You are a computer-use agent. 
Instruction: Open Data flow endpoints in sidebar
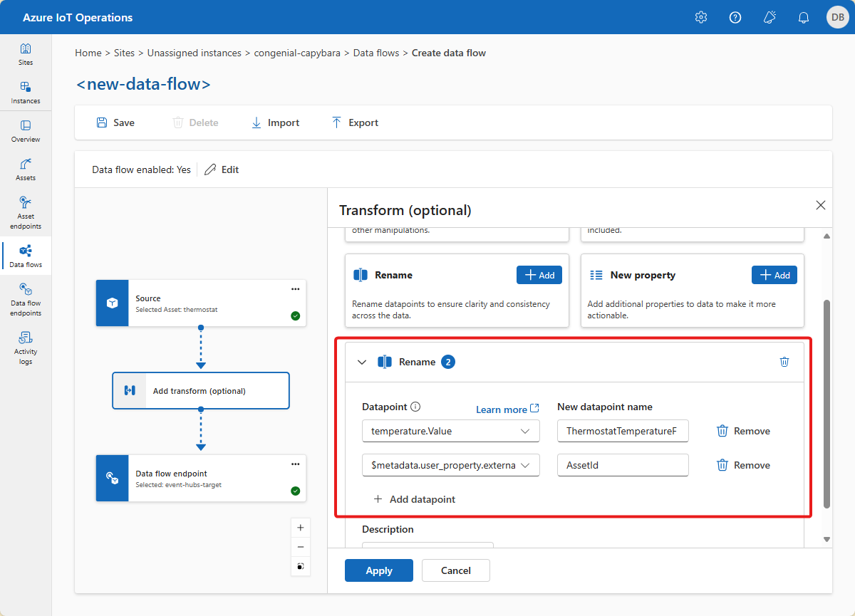pyautogui.click(x=26, y=298)
